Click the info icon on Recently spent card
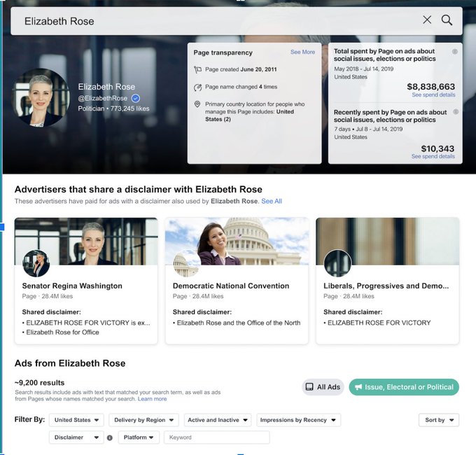476x455 pixels. click(x=455, y=112)
